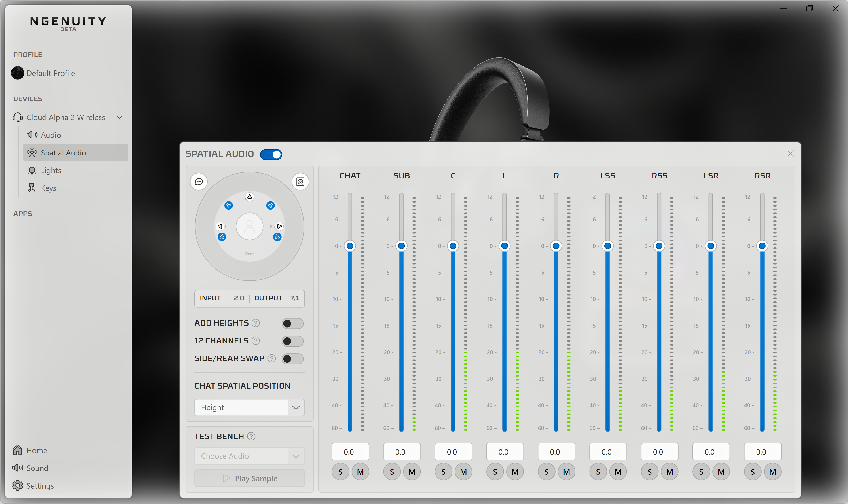The image size is (848, 504).
Task: Select the left side speaker in spatial map
Action: pyautogui.click(x=220, y=226)
